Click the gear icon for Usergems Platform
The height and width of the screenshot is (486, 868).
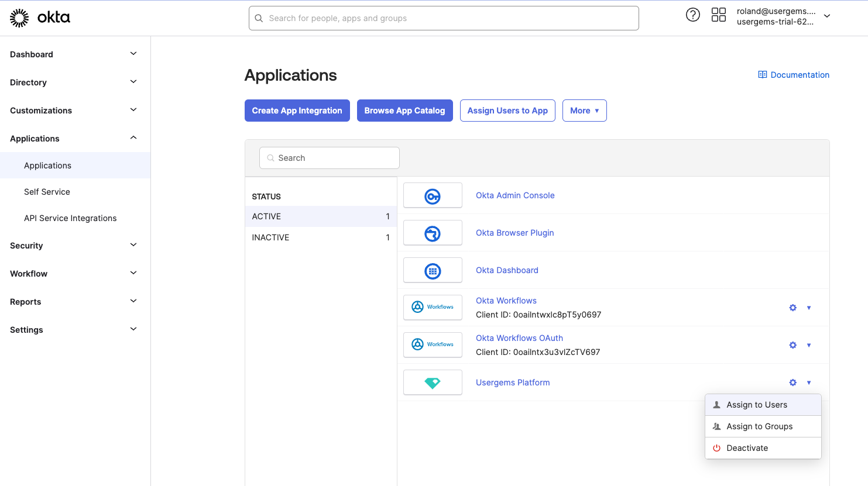tap(793, 382)
